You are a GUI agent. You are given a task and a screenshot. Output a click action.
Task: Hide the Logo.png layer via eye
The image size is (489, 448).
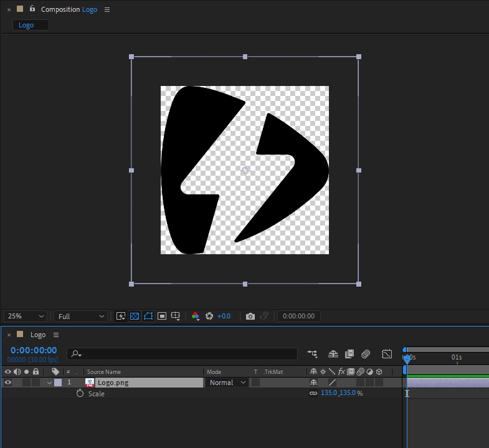point(8,383)
